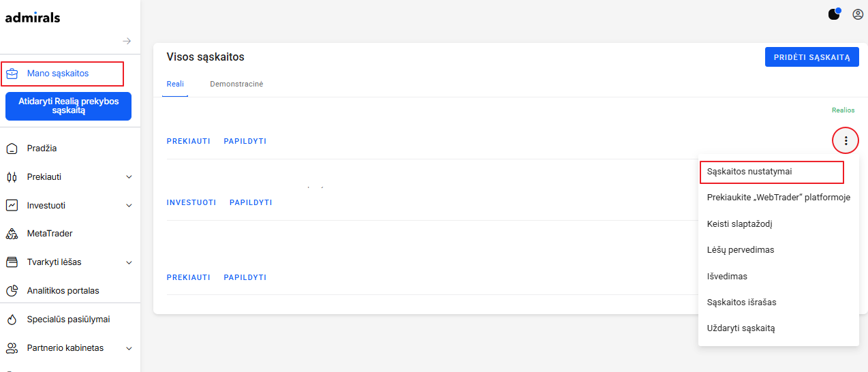This screenshot has width=868, height=372.
Task: Open the user profile icon at top right
Action: pos(858,14)
